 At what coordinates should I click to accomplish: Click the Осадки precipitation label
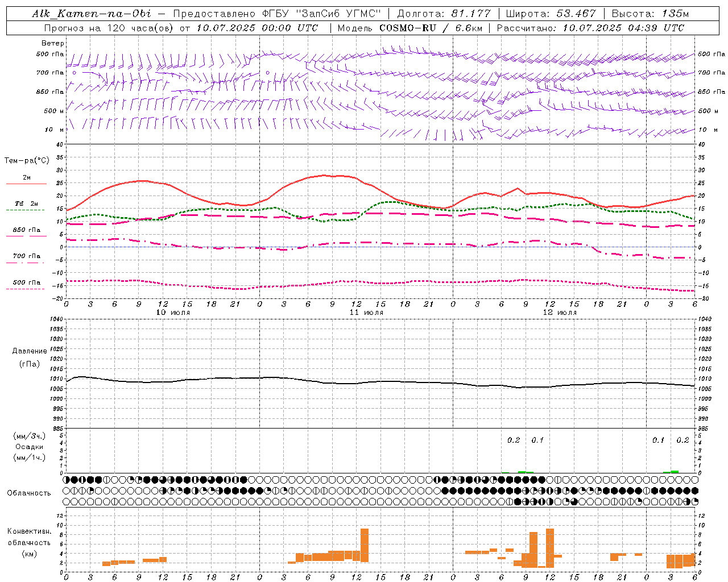tap(29, 447)
